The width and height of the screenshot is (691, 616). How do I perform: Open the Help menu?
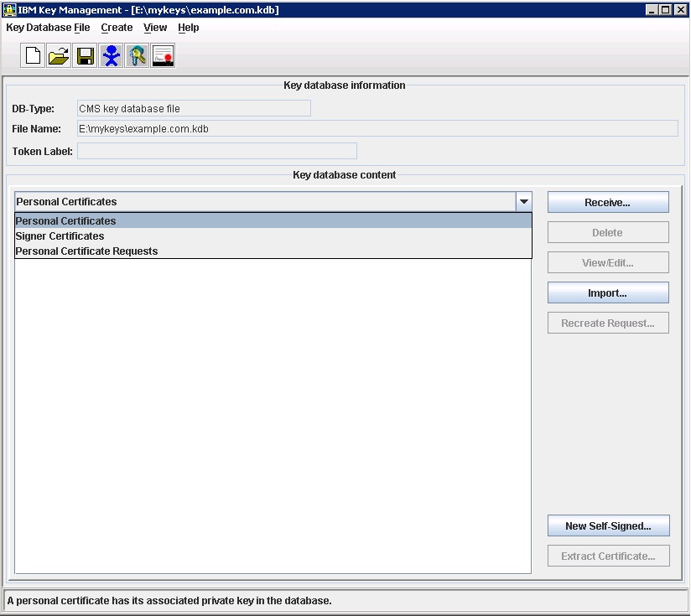point(189,28)
